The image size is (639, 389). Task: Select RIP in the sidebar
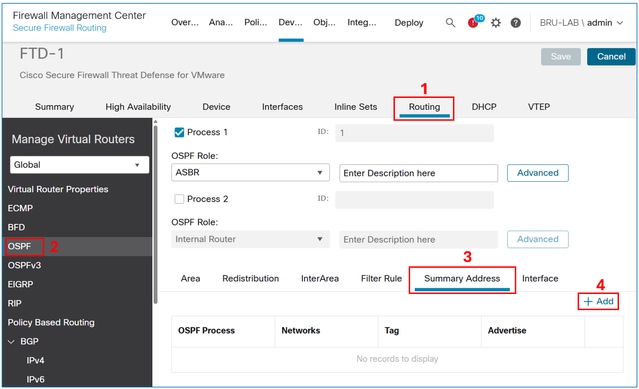pyautogui.click(x=14, y=303)
